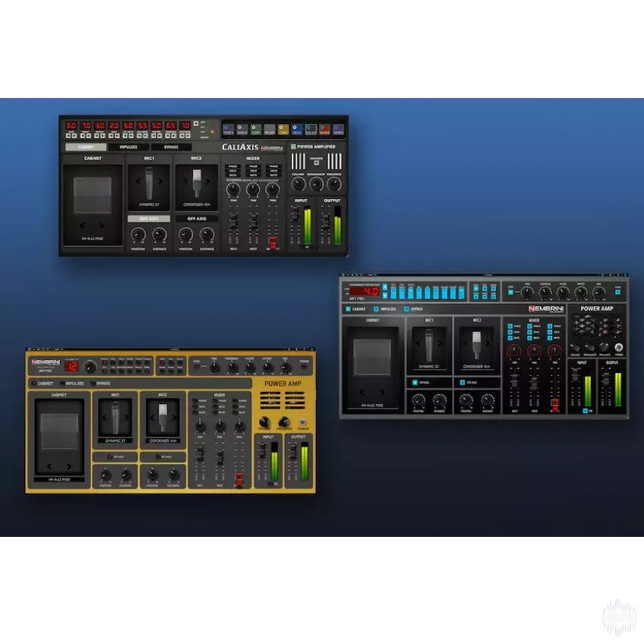
Task: Toggle the Bypass checkbox in MP1 Pro
Action: tap(406, 309)
